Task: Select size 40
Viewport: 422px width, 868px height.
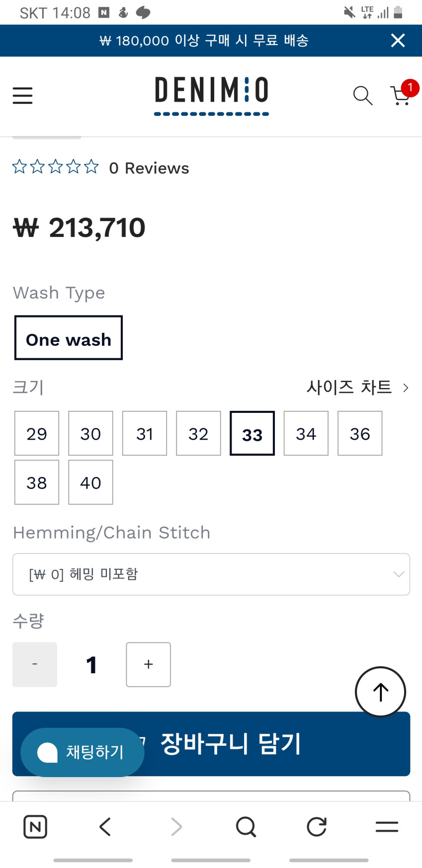Action: tap(90, 482)
